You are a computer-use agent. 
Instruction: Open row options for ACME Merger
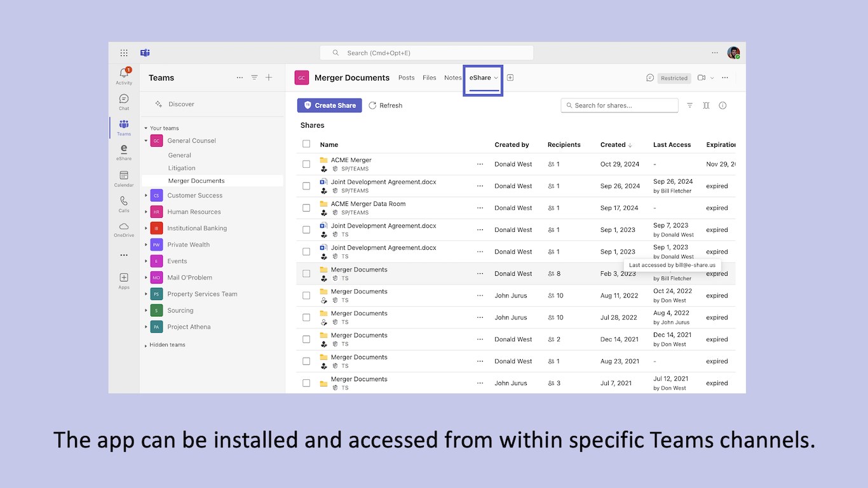480,164
